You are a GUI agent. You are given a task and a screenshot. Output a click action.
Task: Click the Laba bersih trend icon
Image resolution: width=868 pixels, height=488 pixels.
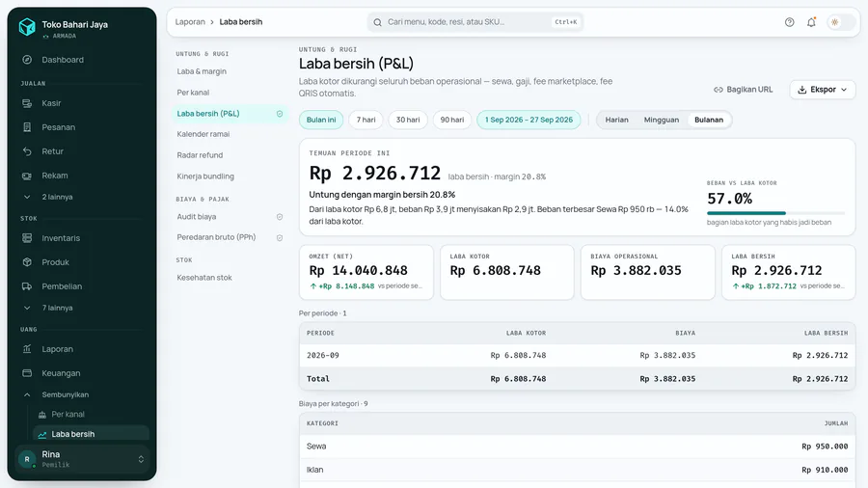coord(42,434)
